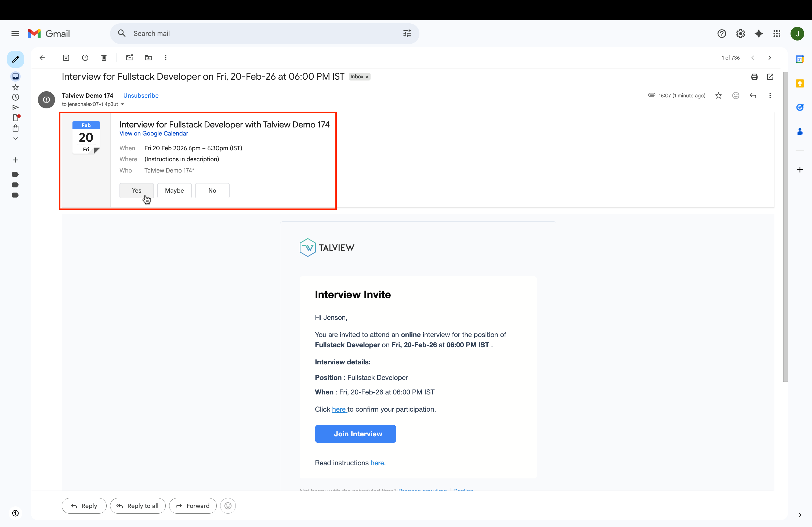Open email in new window

click(770, 77)
